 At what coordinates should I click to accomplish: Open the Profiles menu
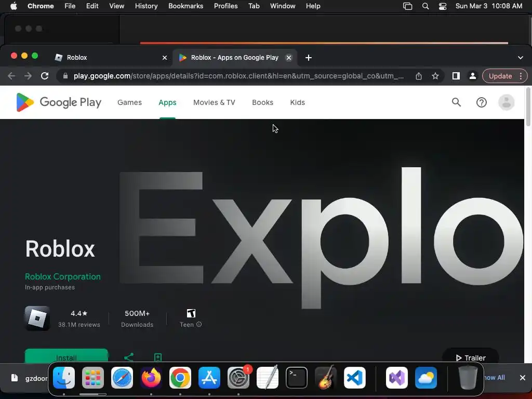(225, 6)
